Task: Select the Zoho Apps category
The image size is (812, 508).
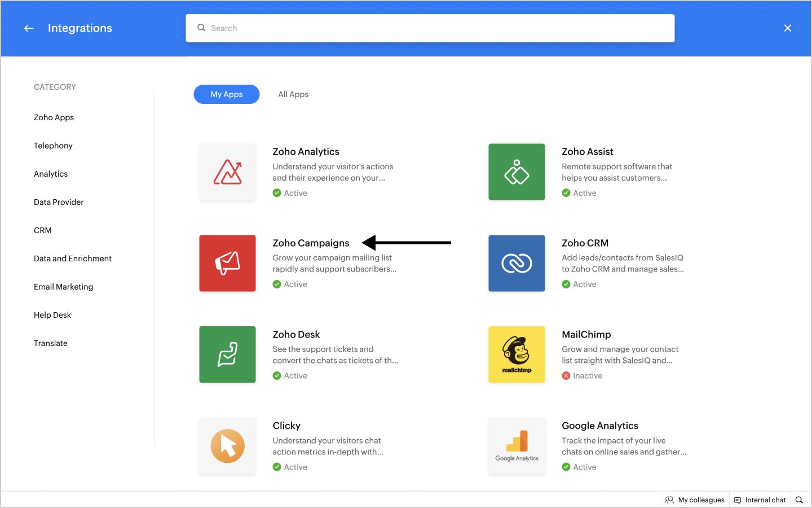Action: pos(54,117)
